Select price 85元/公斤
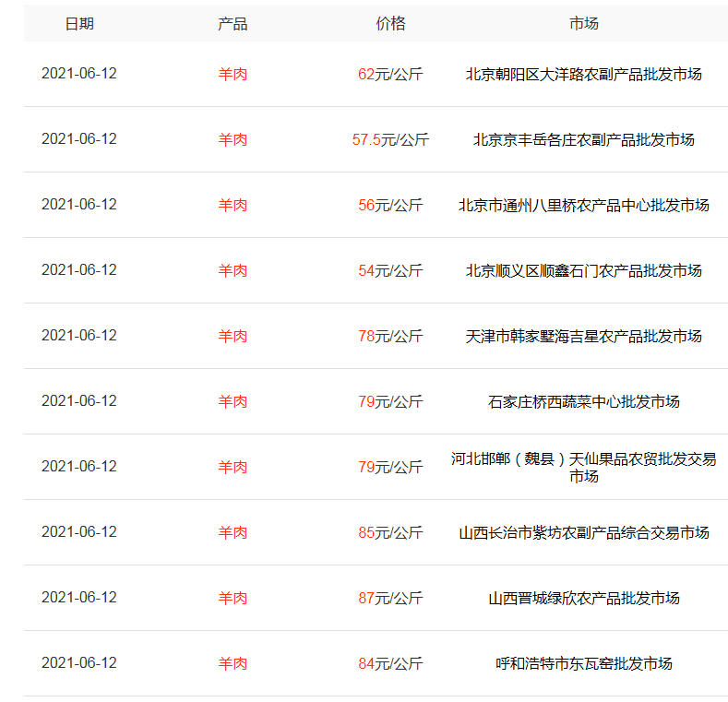Image resolution: width=728 pixels, height=702 pixels. click(x=390, y=532)
